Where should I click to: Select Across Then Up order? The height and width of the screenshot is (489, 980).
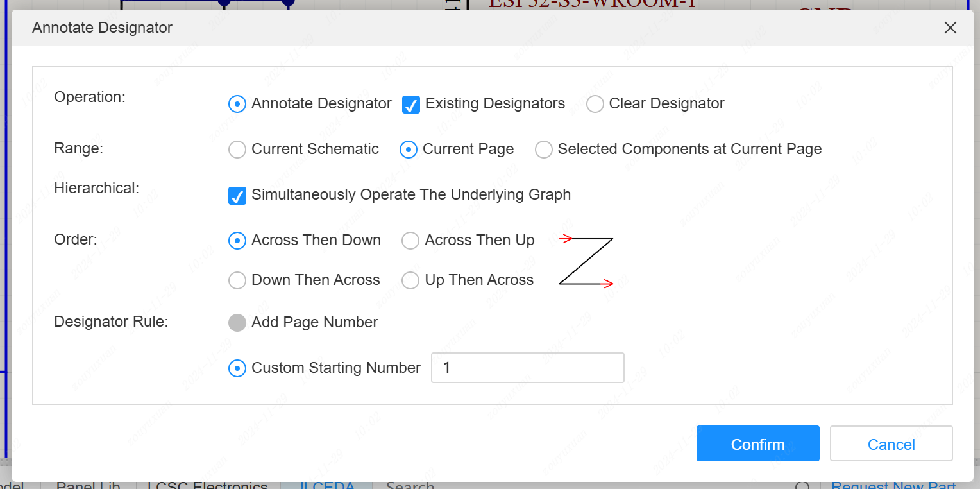pos(410,241)
